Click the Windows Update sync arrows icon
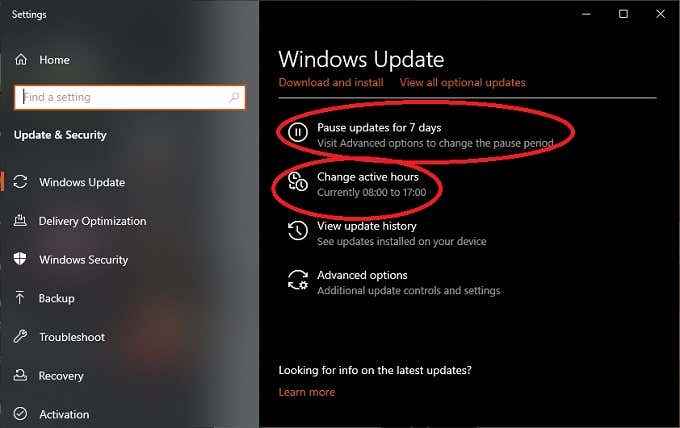The width and height of the screenshot is (680, 428). pos(20,182)
